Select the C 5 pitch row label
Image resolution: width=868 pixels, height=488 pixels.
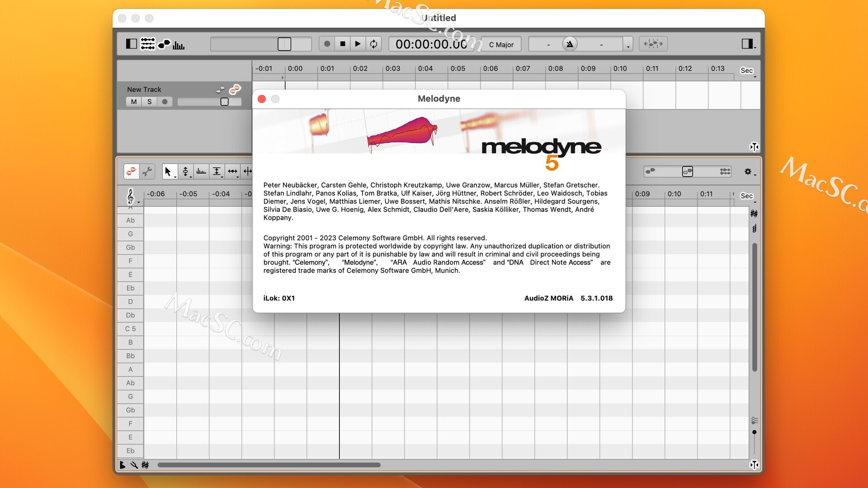tap(130, 329)
